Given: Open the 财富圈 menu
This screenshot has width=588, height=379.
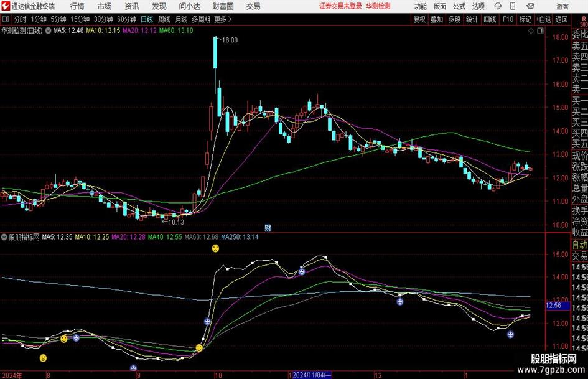Looking at the screenshot, I should [x=223, y=6].
